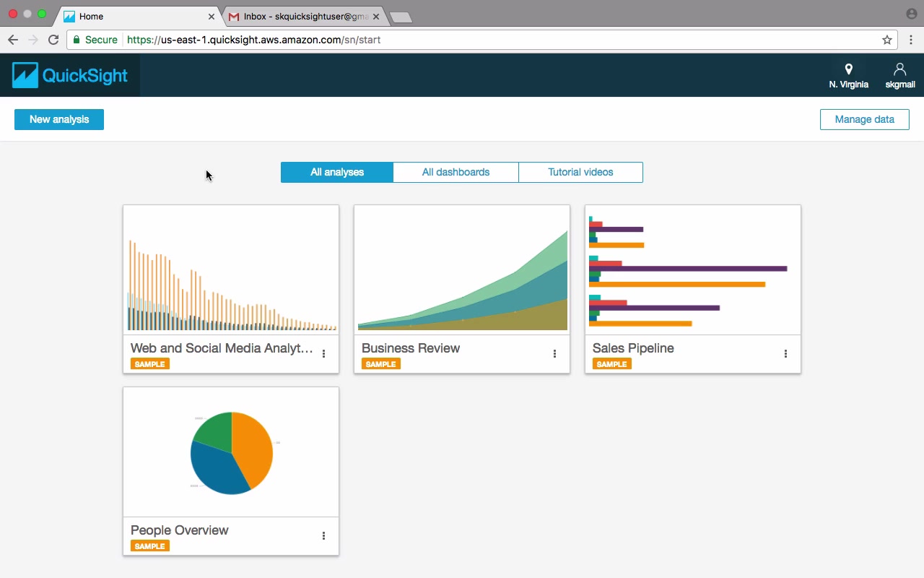Click the SAMPLE badge under Sales Pipeline
The width and height of the screenshot is (924, 578).
point(612,364)
